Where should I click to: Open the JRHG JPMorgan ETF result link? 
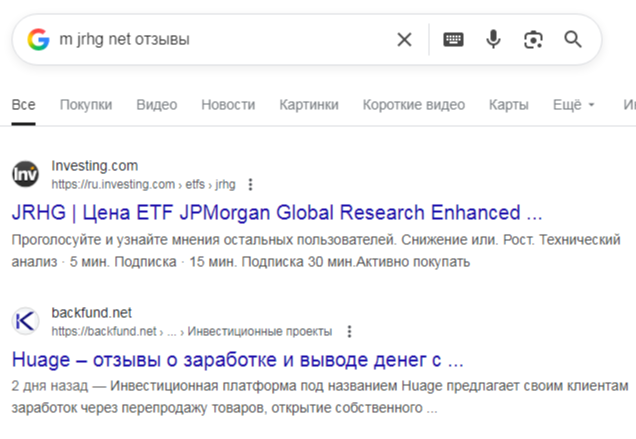point(277,213)
